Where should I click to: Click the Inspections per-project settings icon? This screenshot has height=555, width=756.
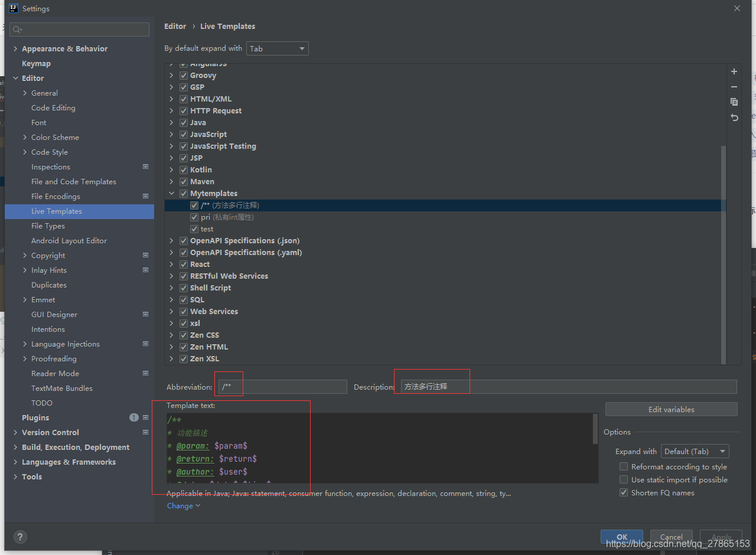point(146,166)
